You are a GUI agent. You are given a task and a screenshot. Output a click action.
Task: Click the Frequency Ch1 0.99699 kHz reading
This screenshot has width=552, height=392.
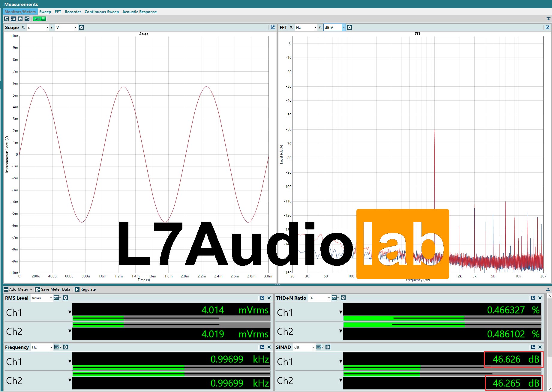(x=240, y=359)
